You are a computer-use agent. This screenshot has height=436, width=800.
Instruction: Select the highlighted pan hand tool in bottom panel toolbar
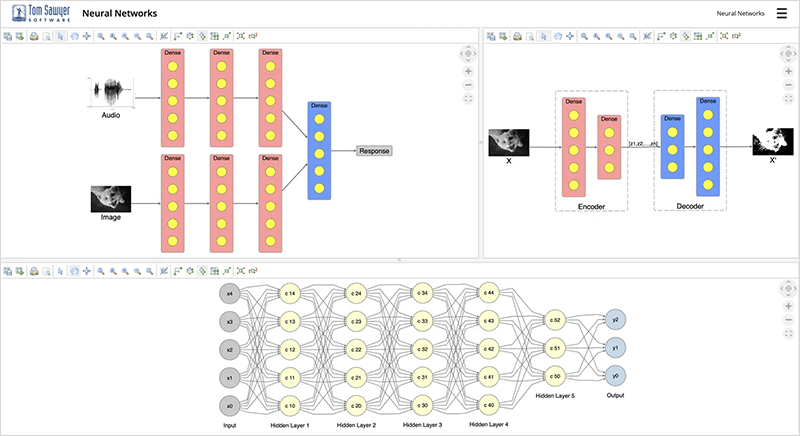74,271
